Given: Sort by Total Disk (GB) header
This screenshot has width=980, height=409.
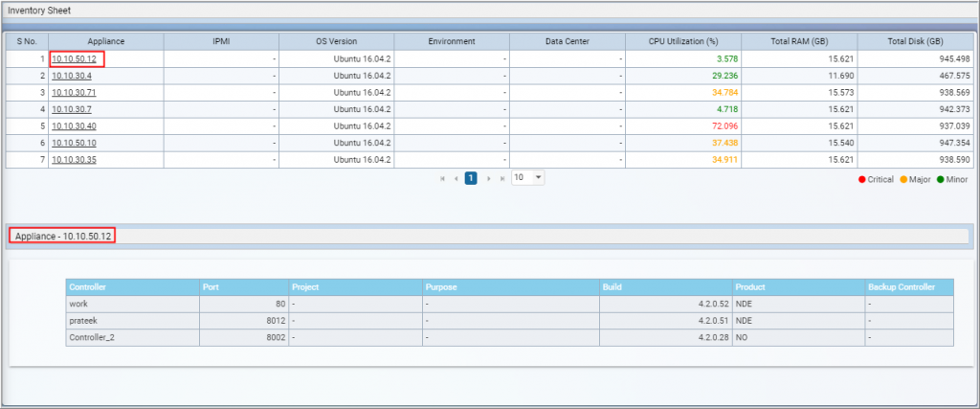Looking at the screenshot, I should point(915,42).
